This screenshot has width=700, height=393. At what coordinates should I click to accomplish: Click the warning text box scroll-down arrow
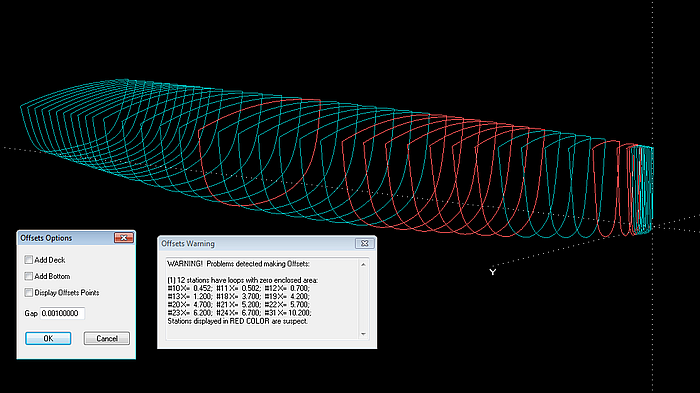click(363, 334)
